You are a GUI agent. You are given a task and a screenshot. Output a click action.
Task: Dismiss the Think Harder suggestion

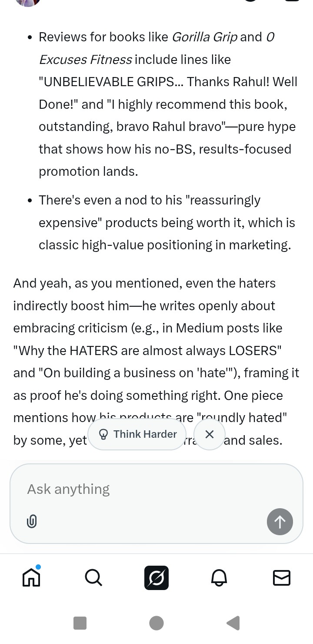[210, 434]
